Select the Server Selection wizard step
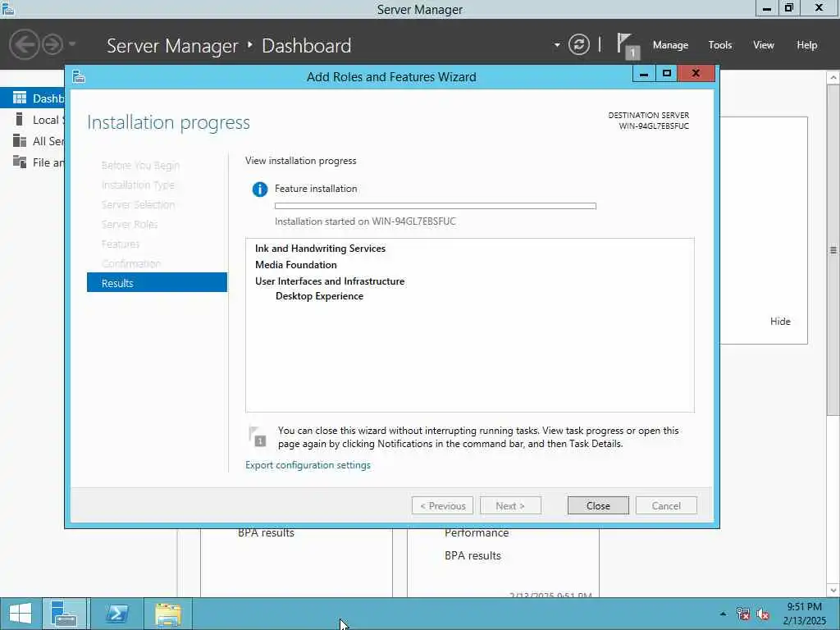The image size is (840, 630). click(138, 204)
